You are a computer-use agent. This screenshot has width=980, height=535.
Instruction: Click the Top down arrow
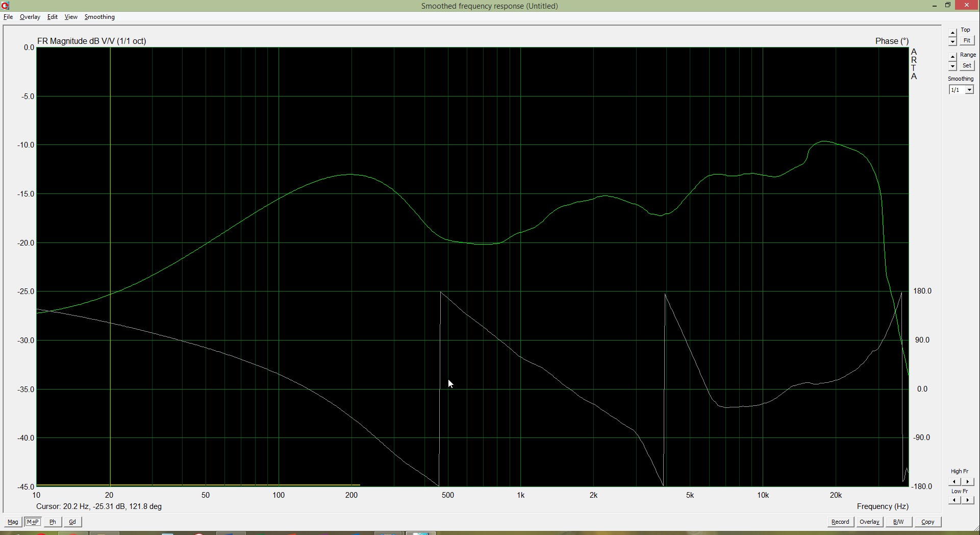coord(952,41)
